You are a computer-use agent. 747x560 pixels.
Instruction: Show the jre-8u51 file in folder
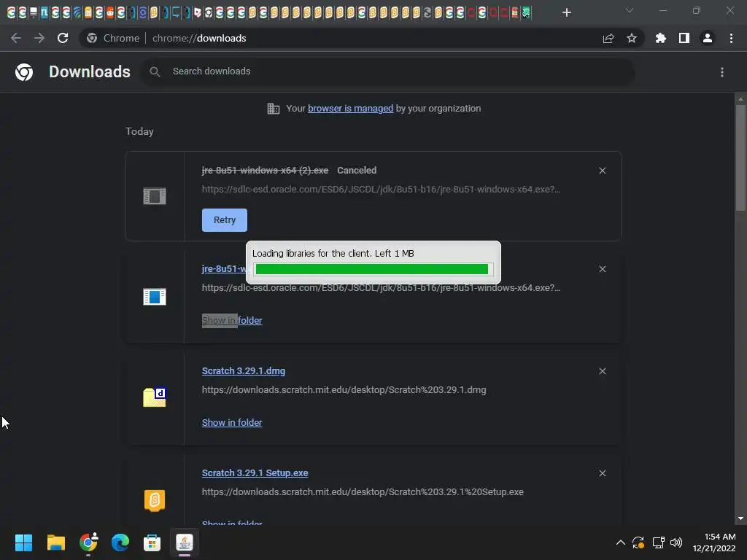[232, 321]
